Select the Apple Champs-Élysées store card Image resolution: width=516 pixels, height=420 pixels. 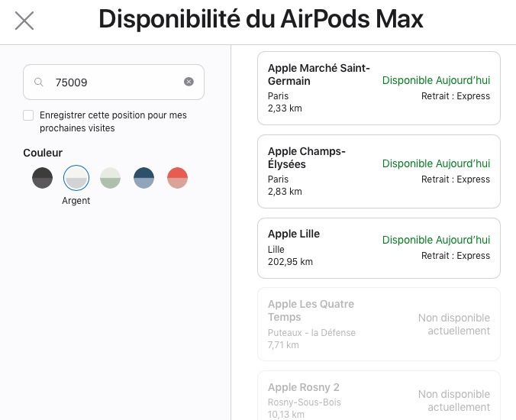tap(379, 172)
